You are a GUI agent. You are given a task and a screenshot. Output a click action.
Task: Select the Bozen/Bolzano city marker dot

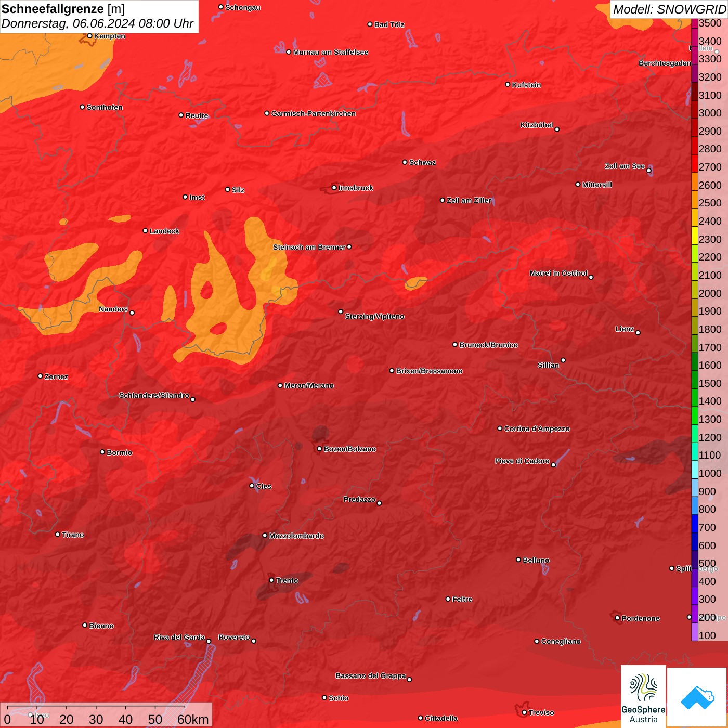(x=320, y=449)
